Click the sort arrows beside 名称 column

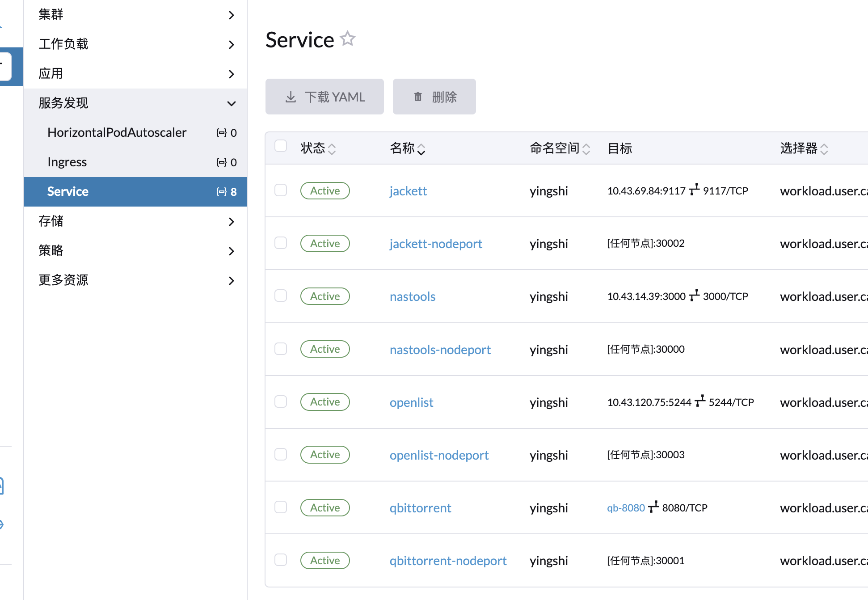[x=421, y=149]
